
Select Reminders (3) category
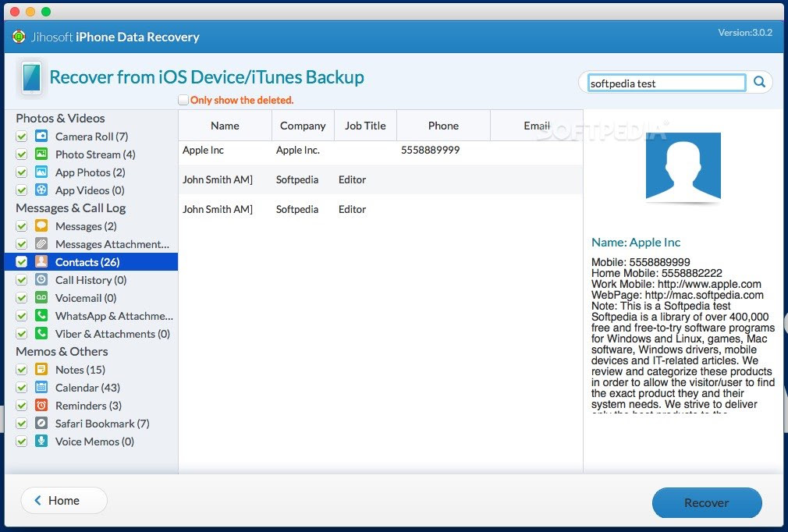click(88, 406)
